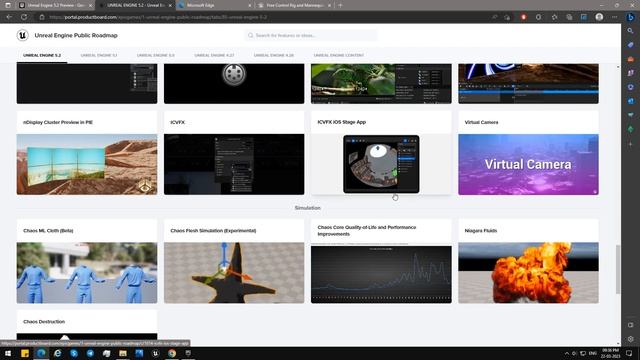Click the page vertical scrollbar thumb
This screenshot has height=360, width=640.
[618, 269]
